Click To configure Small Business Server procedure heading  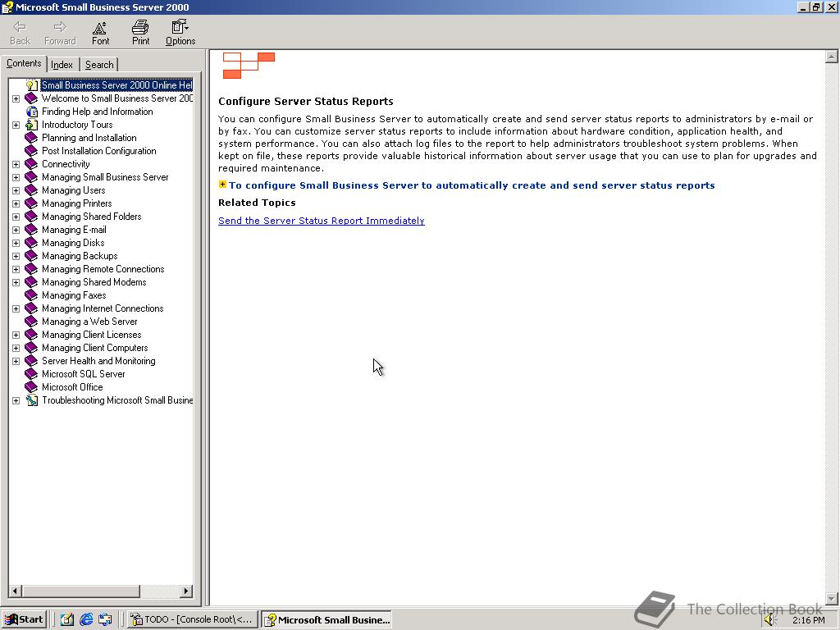click(472, 185)
